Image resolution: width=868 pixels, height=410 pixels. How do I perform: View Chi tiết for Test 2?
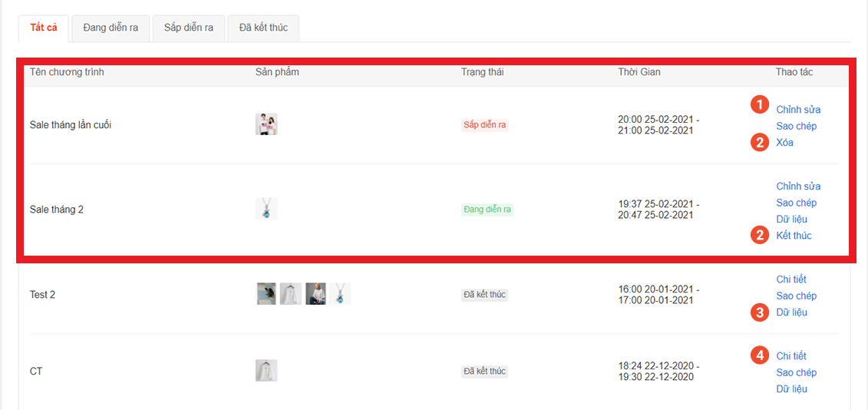click(791, 279)
